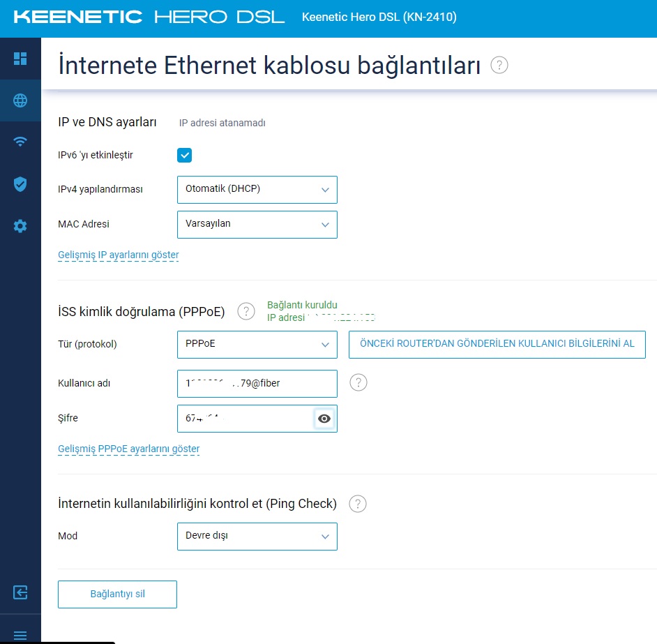Viewport: 657px width, 644px height.
Task: Toggle the IPv6 etkinleştir checkbox
Action: pyautogui.click(x=184, y=155)
